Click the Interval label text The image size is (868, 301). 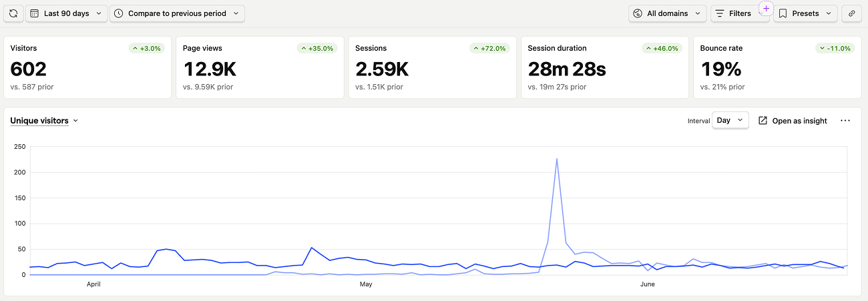(698, 121)
